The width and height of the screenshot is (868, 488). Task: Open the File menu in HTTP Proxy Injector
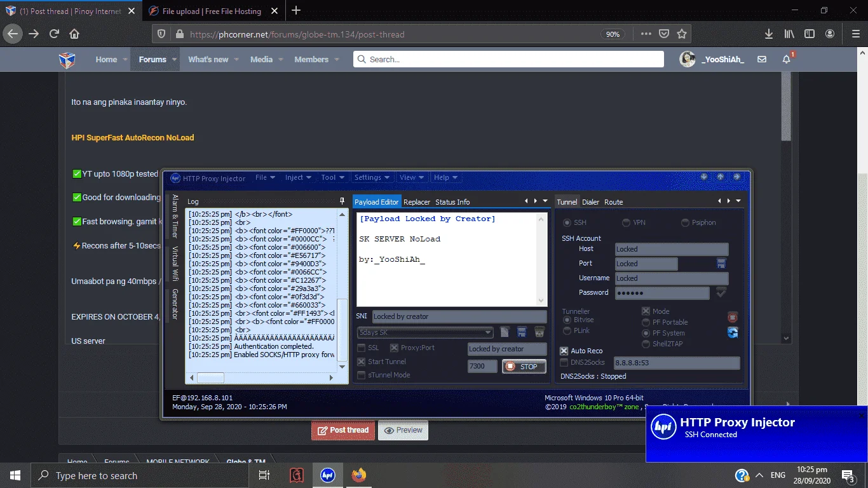[x=265, y=178]
